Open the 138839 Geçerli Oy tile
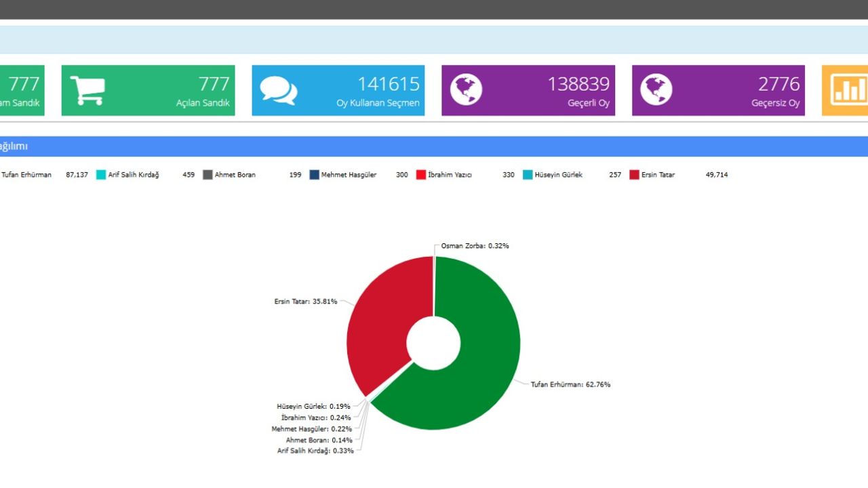This screenshot has width=868, height=488. tap(528, 90)
